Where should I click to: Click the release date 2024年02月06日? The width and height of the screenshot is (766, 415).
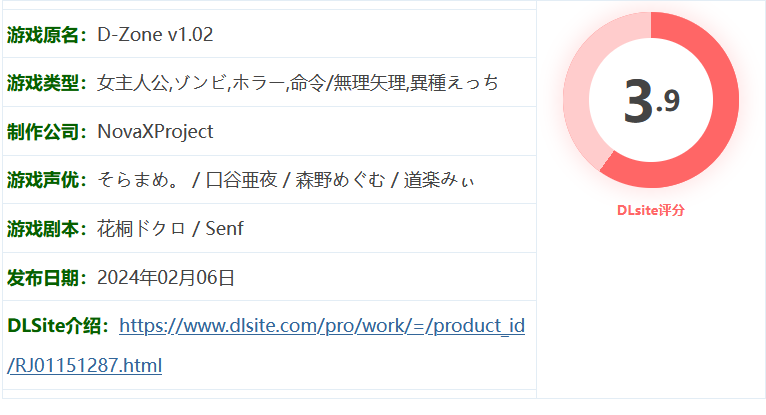[166, 277]
